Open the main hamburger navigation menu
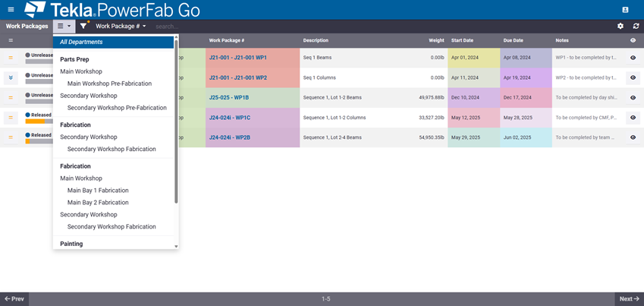Screen dimensions: 644x306 11,9
